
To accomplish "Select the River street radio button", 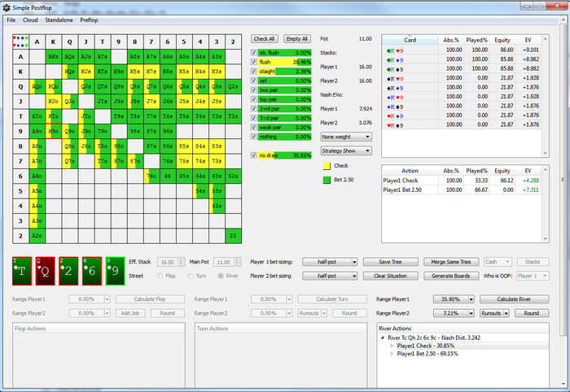I will (x=221, y=276).
